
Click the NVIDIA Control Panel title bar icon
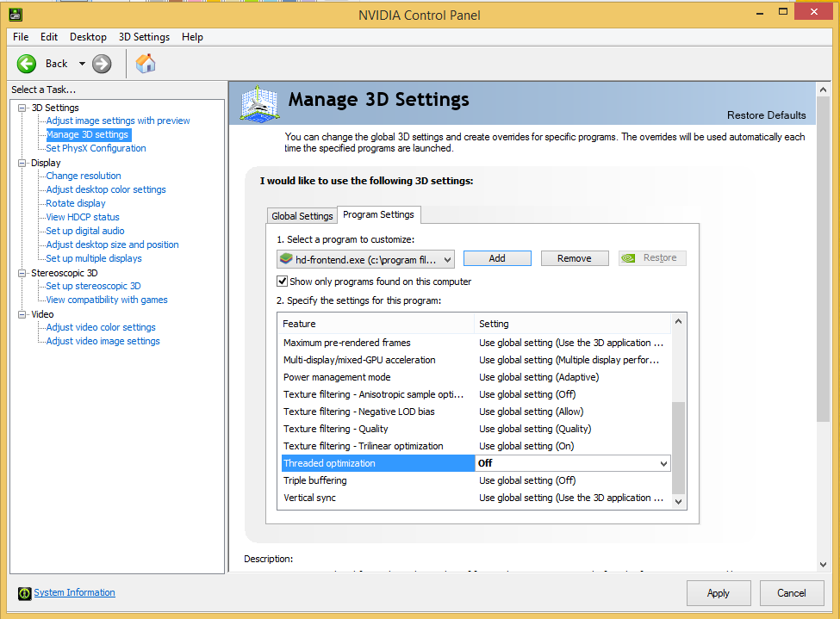[16, 15]
